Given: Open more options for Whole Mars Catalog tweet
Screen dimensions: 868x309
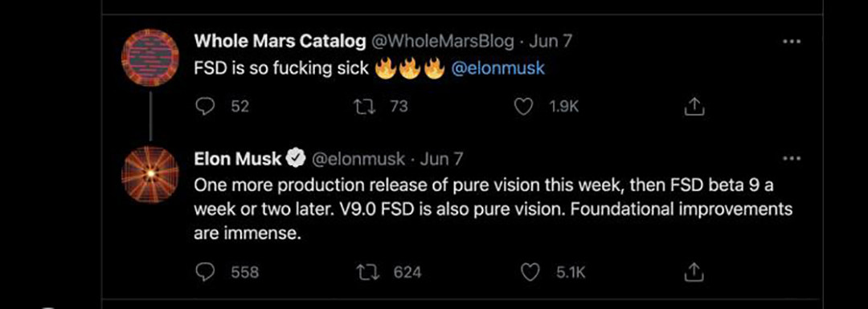Looking at the screenshot, I should (792, 42).
